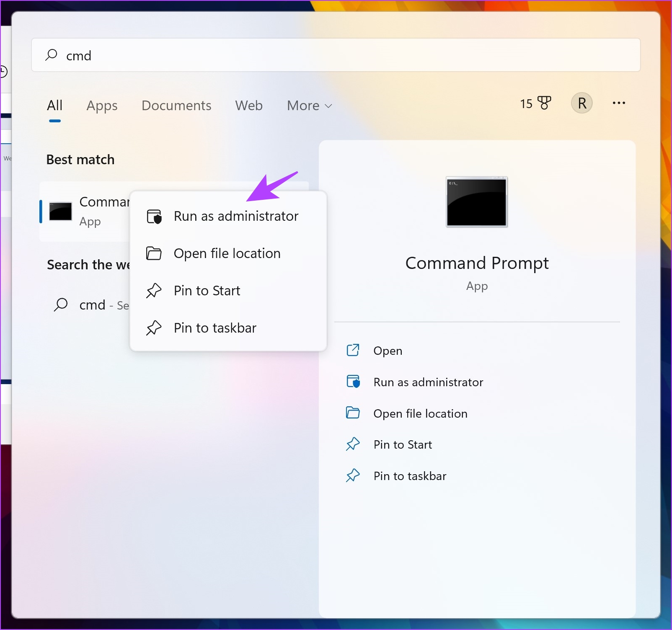Open the ellipsis options menu
The width and height of the screenshot is (672, 630).
[x=619, y=103]
